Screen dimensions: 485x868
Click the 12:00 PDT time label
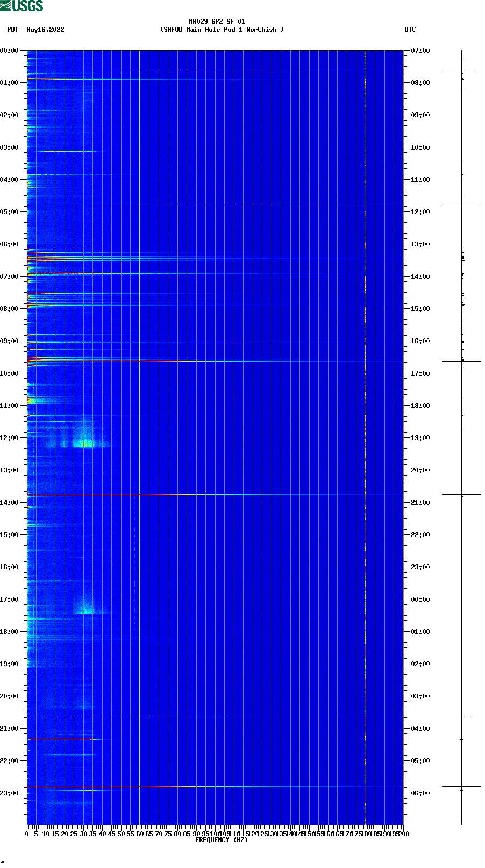tap(10, 438)
